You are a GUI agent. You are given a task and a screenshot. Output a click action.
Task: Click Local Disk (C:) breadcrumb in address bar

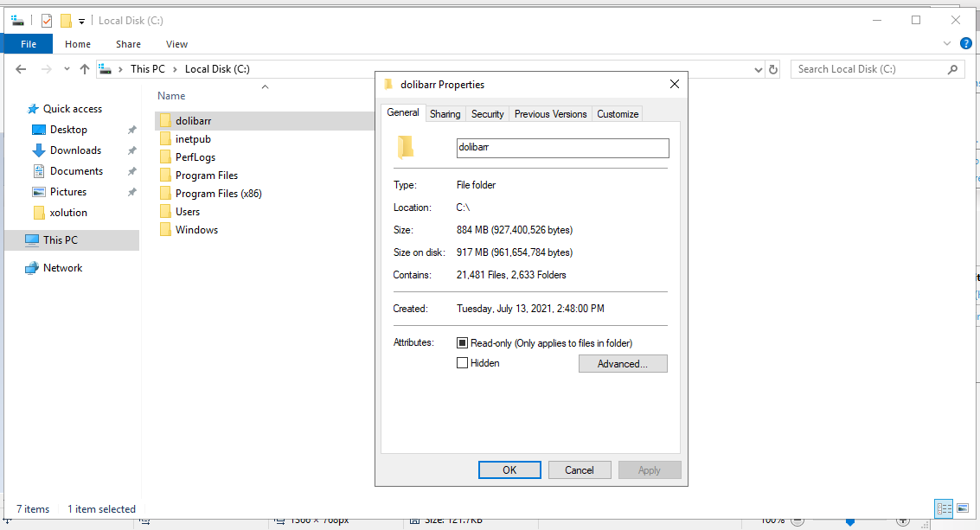click(217, 69)
